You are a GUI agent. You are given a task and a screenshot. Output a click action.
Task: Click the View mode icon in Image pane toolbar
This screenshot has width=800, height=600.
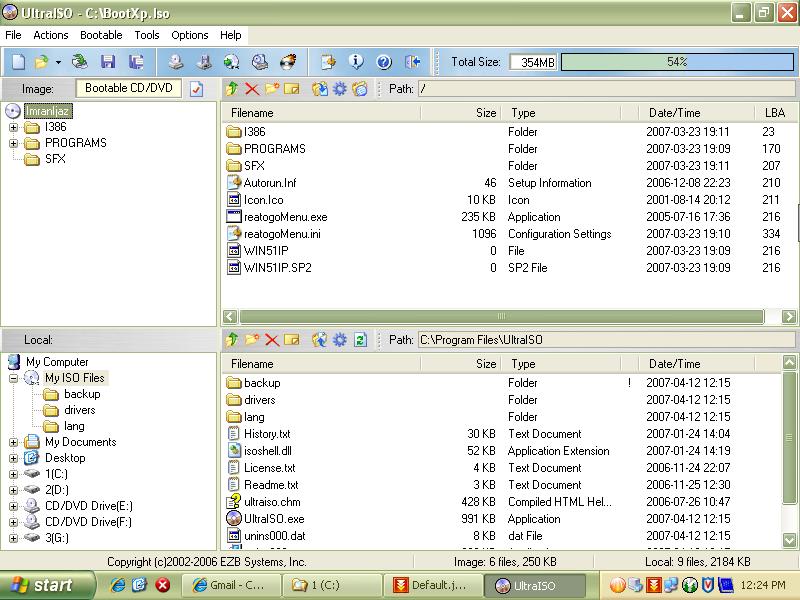coord(360,89)
